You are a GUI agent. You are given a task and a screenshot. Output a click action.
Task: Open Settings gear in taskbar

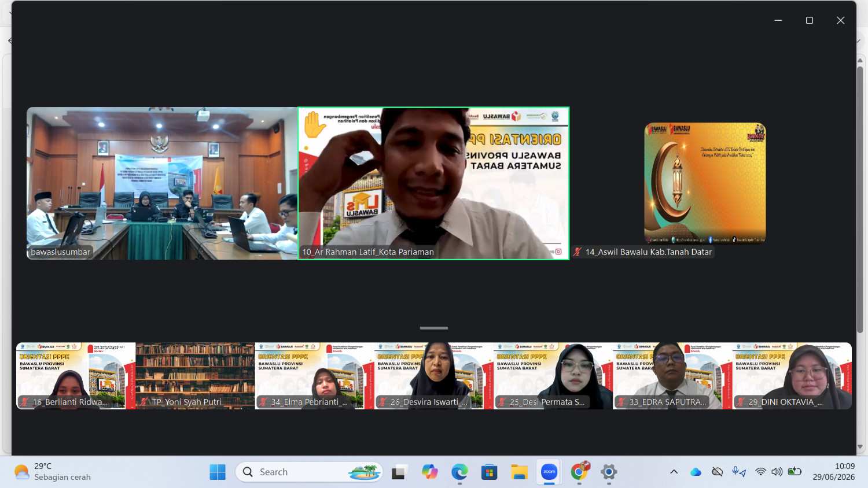pyautogui.click(x=609, y=472)
